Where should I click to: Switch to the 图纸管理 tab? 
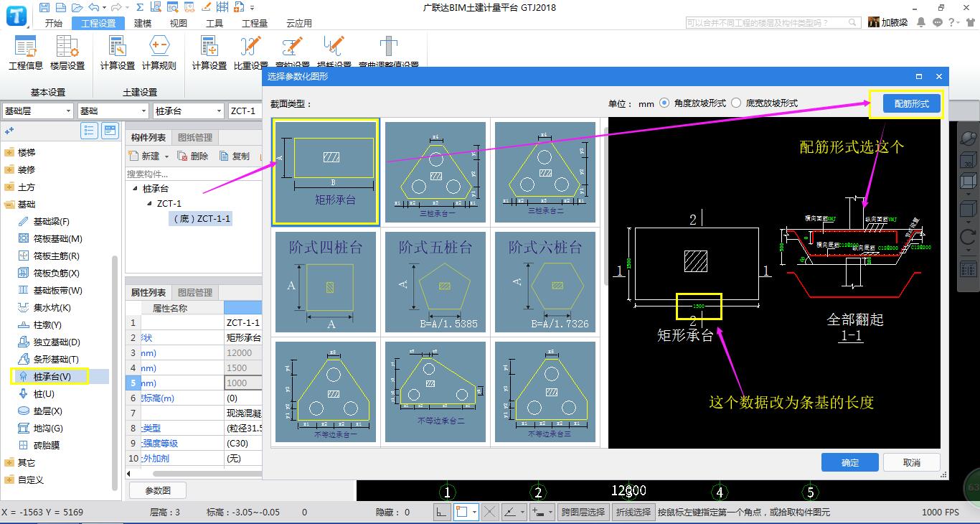pos(194,138)
